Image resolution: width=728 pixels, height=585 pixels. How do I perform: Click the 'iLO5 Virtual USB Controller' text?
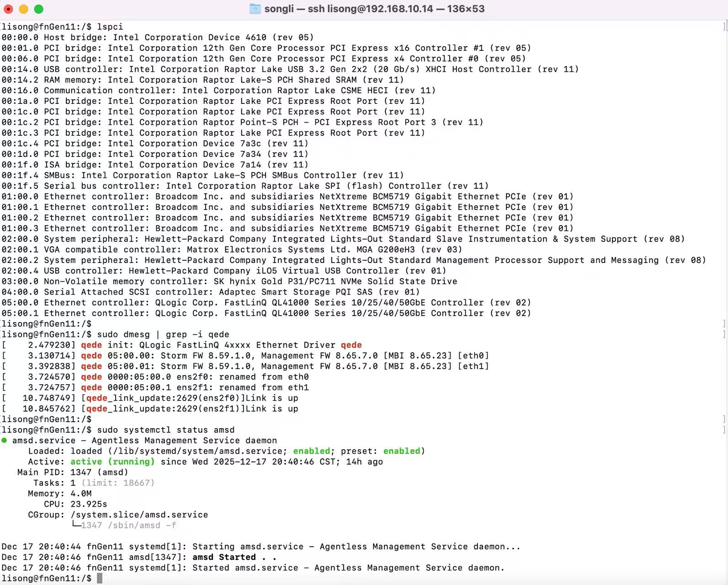[x=328, y=271]
